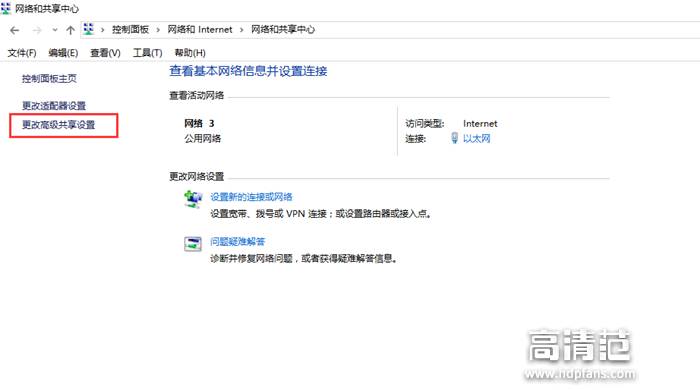Open 问题疑难解答 troubleshooting link

pyautogui.click(x=238, y=242)
